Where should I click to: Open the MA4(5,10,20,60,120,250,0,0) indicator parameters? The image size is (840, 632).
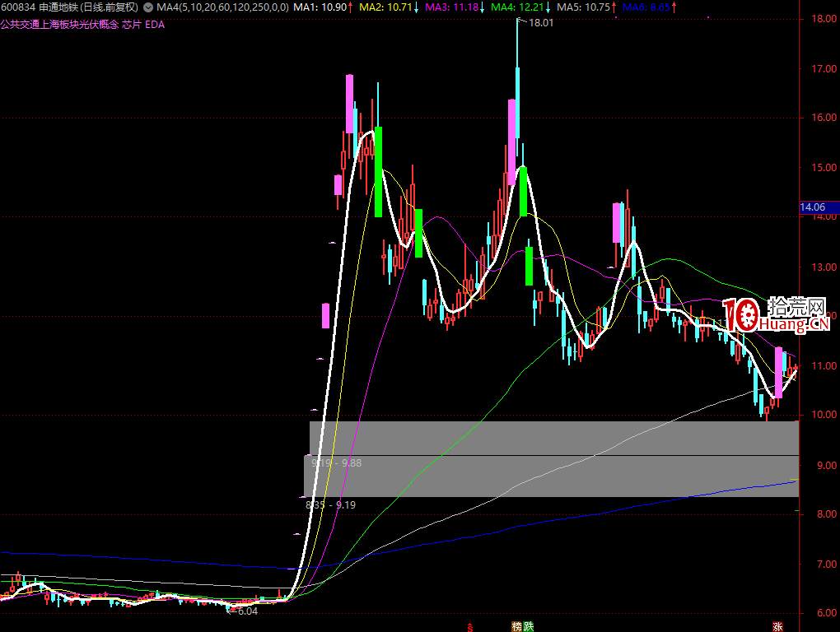tap(222, 7)
